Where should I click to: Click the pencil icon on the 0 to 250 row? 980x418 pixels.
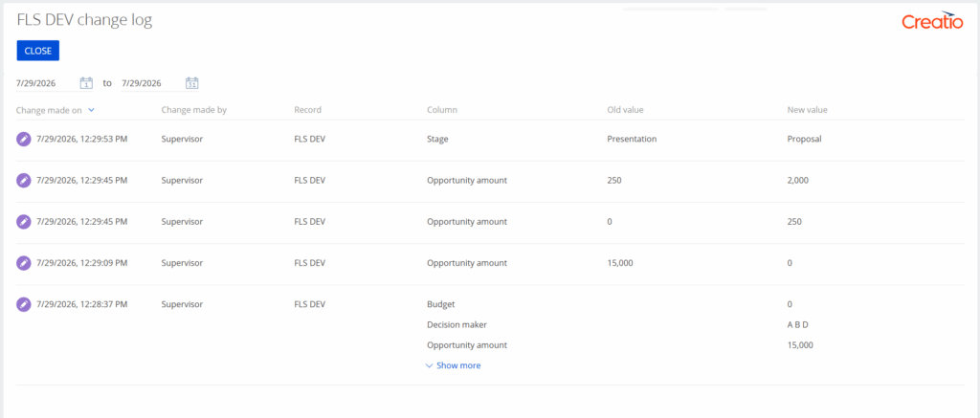click(23, 222)
